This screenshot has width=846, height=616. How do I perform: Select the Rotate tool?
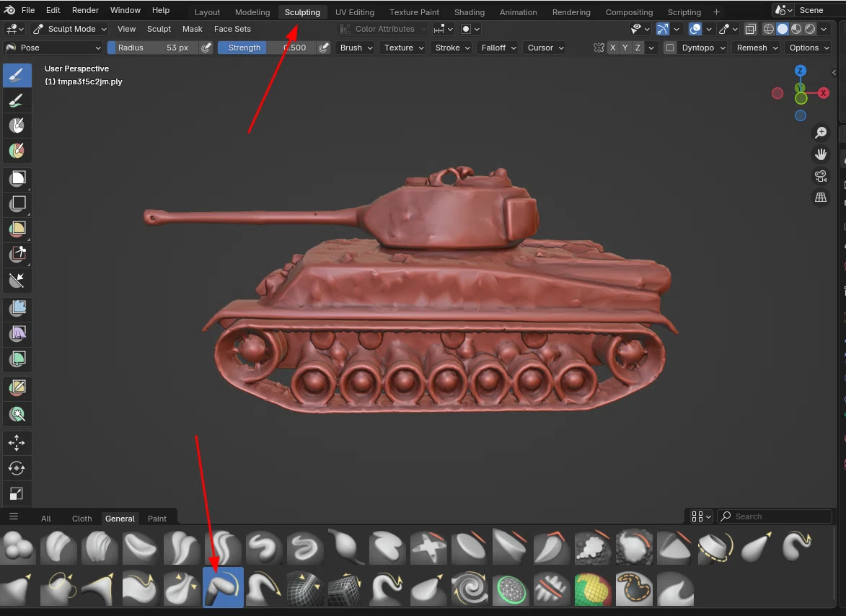(17, 468)
